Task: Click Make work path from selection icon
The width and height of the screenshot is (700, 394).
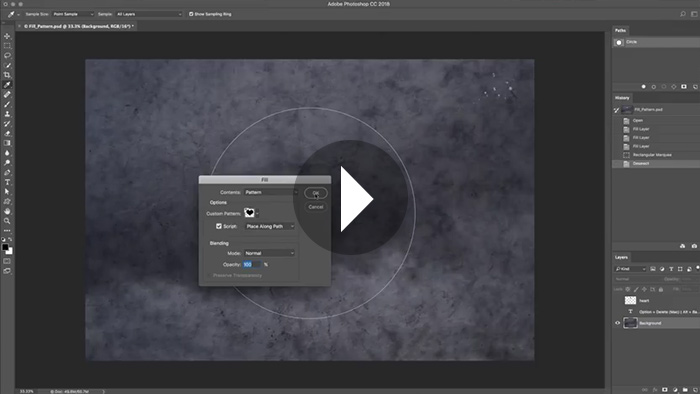Action: [674, 87]
